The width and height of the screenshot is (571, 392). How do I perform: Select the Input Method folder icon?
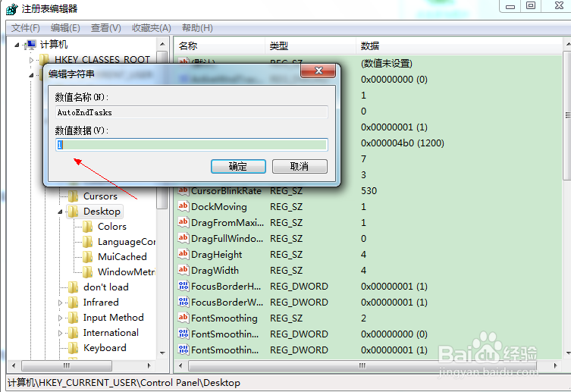click(74, 318)
